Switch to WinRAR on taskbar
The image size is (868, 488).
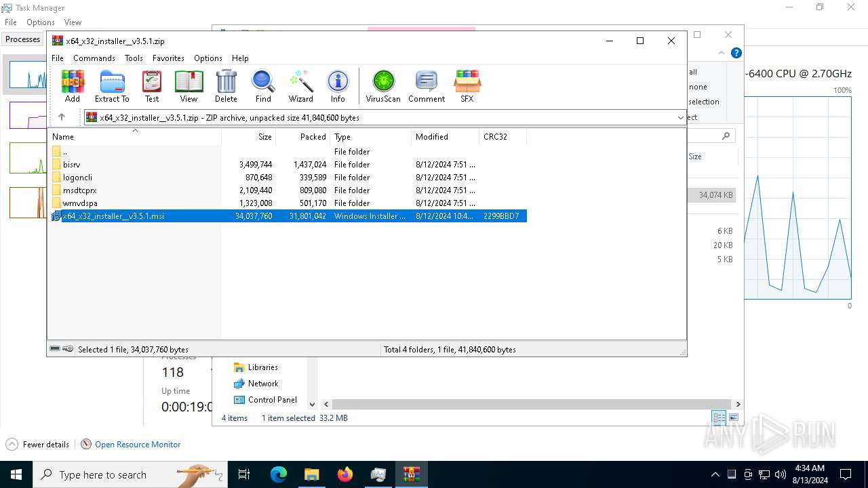(x=412, y=474)
